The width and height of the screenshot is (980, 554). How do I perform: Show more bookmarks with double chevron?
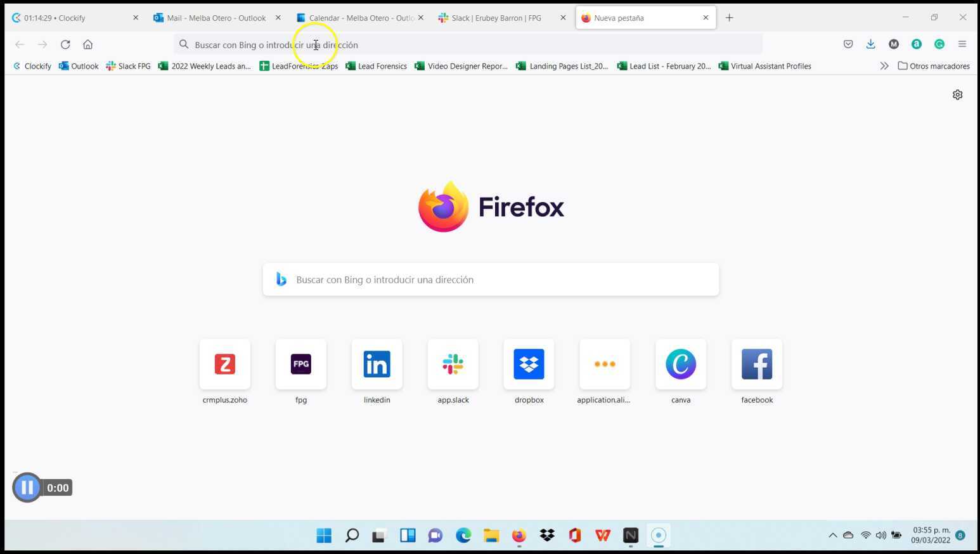click(x=884, y=66)
